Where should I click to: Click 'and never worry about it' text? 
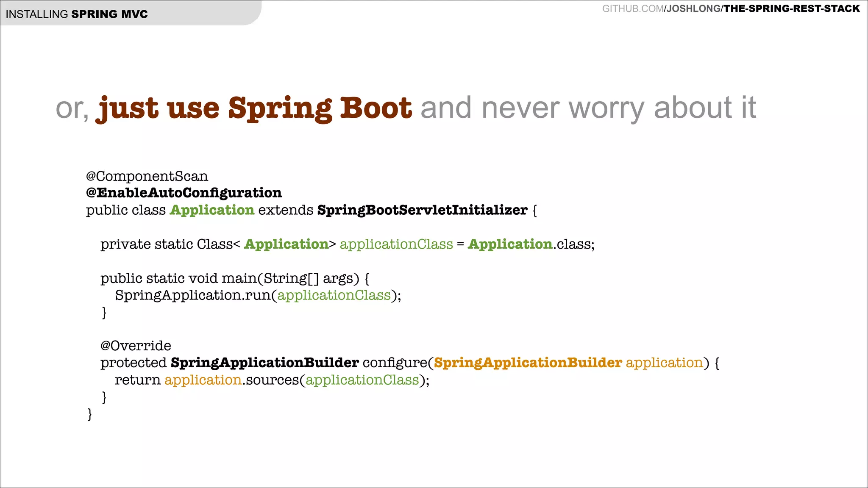tap(588, 108)
